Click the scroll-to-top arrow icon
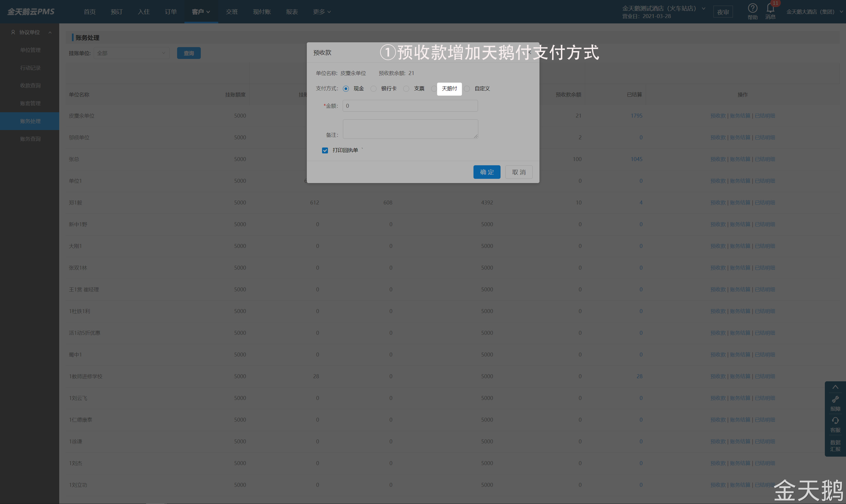 click(x=835, y=387)
